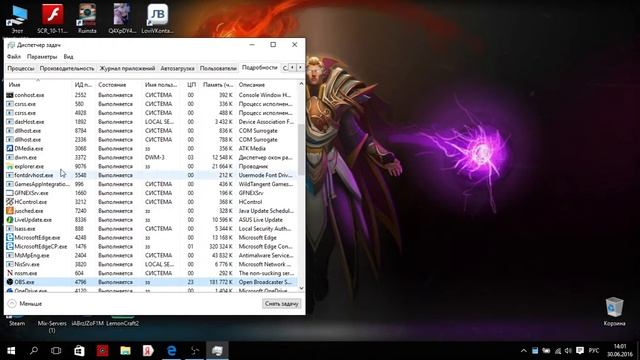This screenshot has width=640, height=360.
Task: Open taskbar search magnifier
Action: click(x=34, y=351)
